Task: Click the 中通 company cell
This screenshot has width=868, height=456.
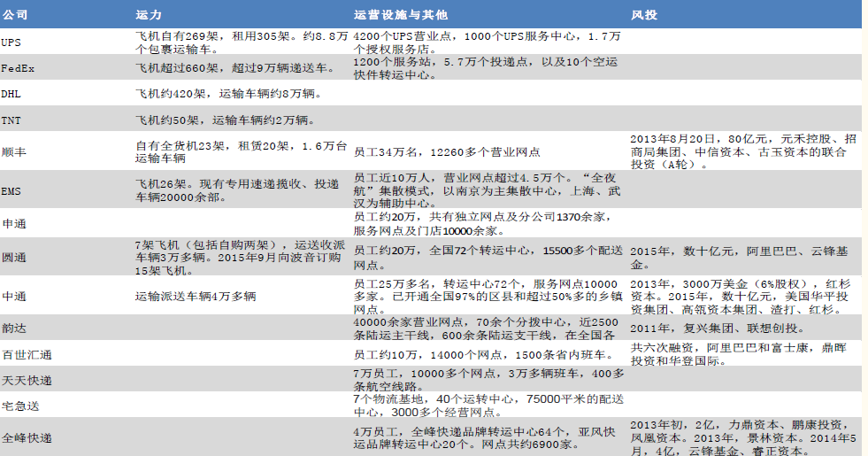Action: [14, 297]
